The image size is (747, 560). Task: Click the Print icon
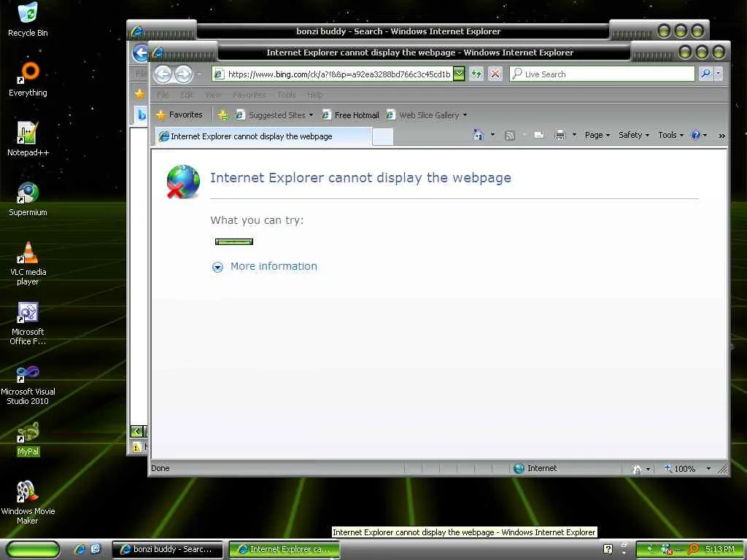pyautogui.click(x=560, y=136)
